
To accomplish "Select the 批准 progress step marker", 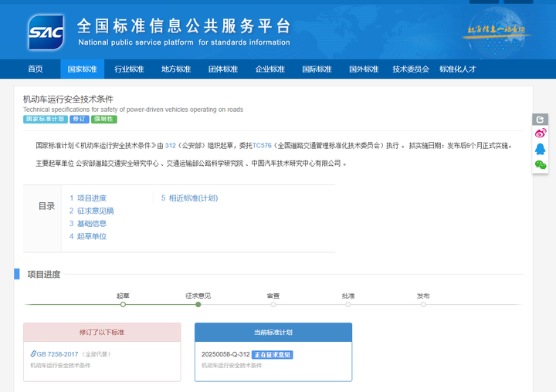I will pos(348,305).
